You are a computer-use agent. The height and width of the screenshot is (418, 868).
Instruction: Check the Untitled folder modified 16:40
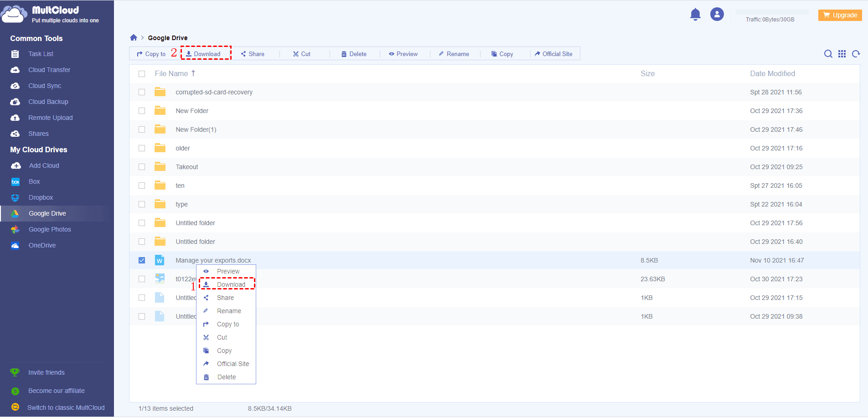tap(142, 242)
